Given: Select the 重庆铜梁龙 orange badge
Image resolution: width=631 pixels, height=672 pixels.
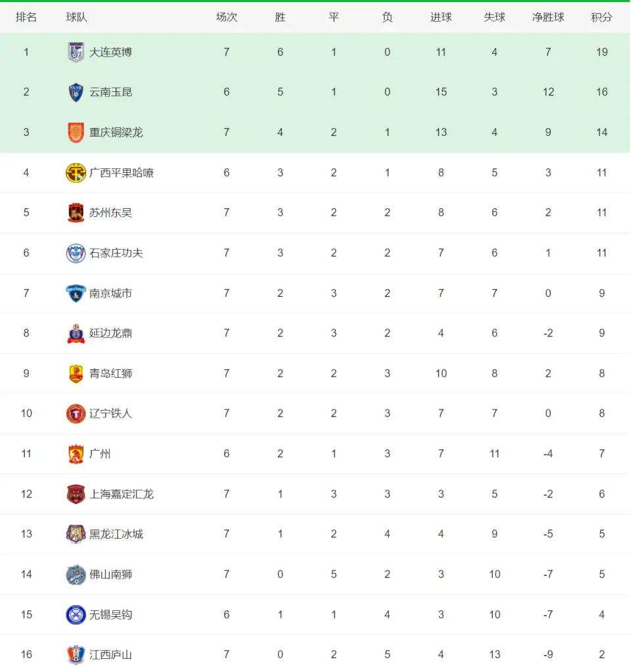Looking at the screenshot, I should pyautogui.click(x=76, y=133).
